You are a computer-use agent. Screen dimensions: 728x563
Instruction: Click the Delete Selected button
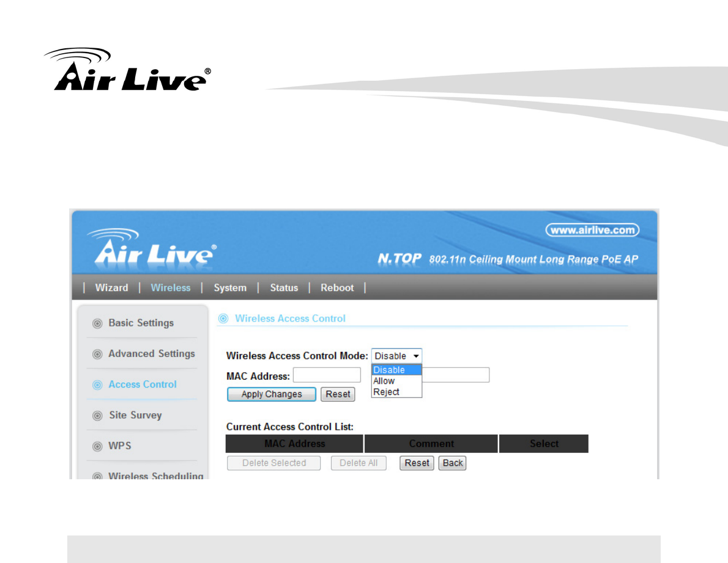274,463
